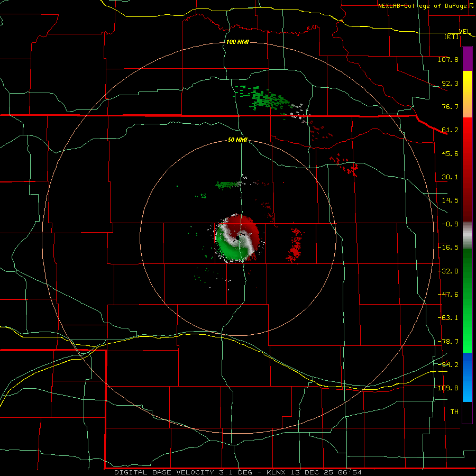The height and width of the screenshot is (476, 476).
Task: Click the 61.2 value on velocity scale
Action: coord(450,130)
